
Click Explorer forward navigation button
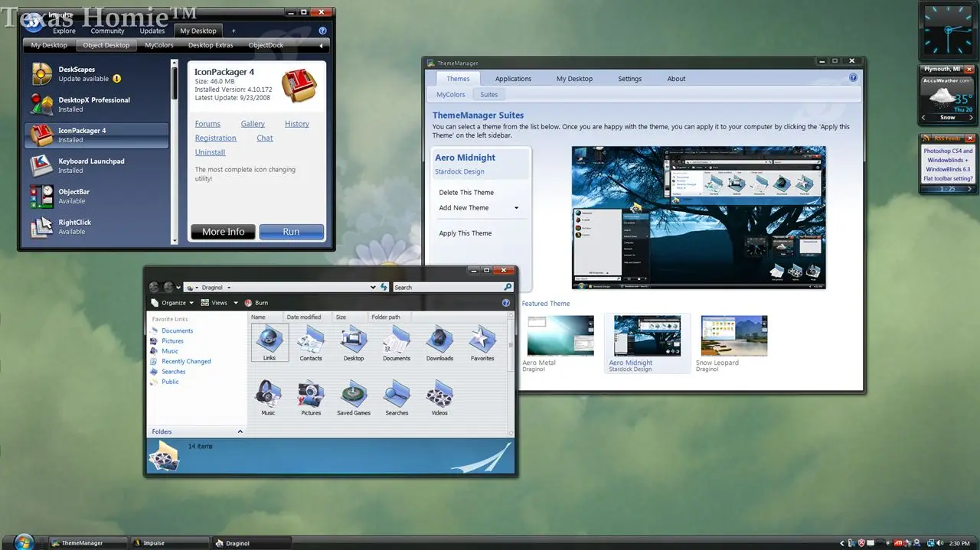coord(168,287)
